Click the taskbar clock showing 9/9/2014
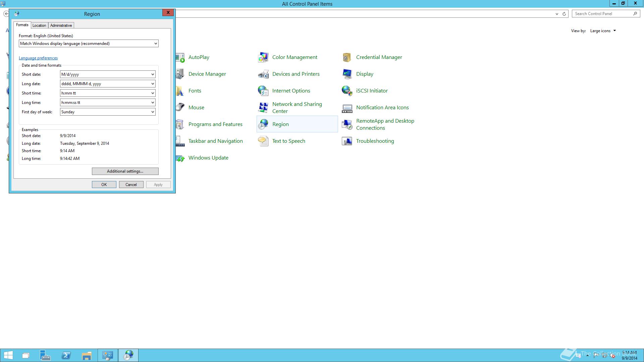This screenshot has height=362, width=644. coord(629,355)
